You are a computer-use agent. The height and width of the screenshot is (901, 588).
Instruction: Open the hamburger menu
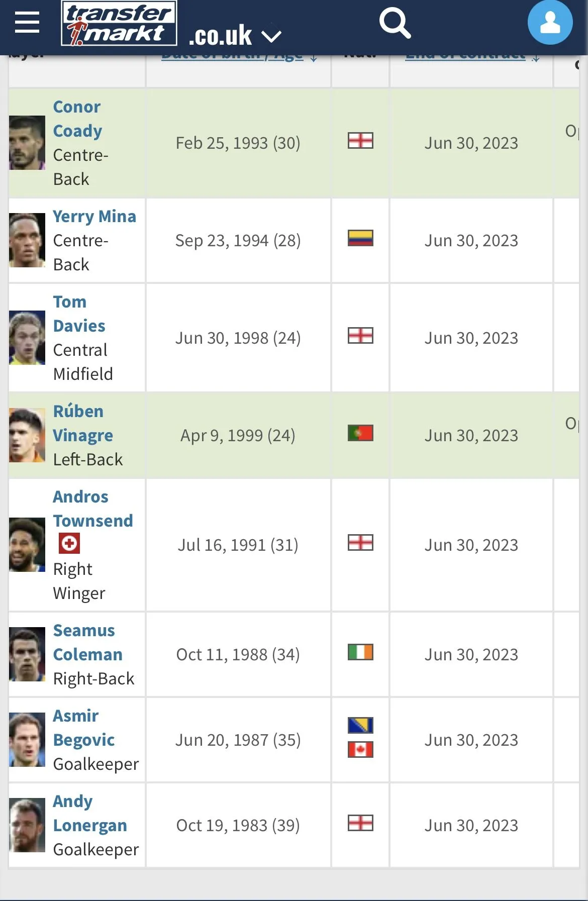coord(27,23)
